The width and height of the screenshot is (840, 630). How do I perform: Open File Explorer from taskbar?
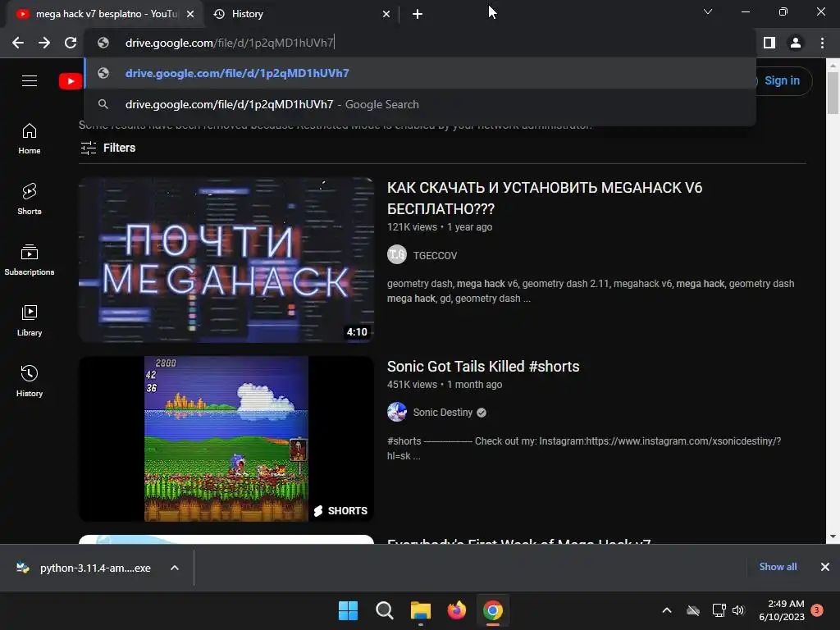421,610
